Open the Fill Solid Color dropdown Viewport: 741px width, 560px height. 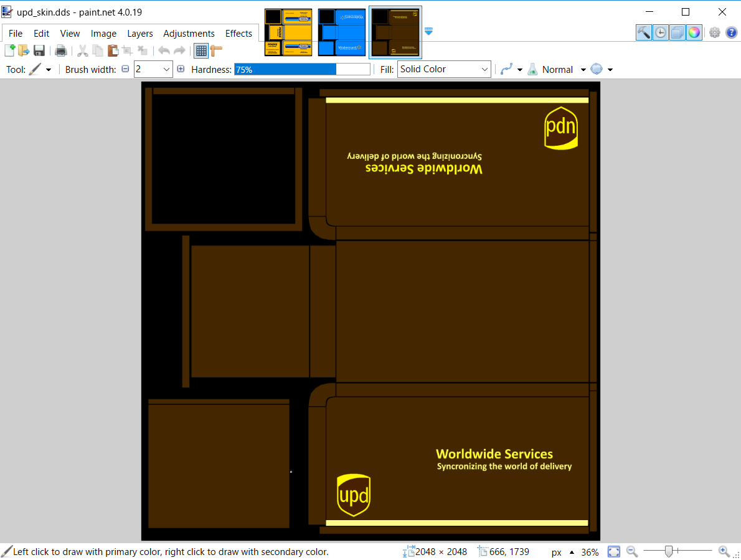coord(444,70)
